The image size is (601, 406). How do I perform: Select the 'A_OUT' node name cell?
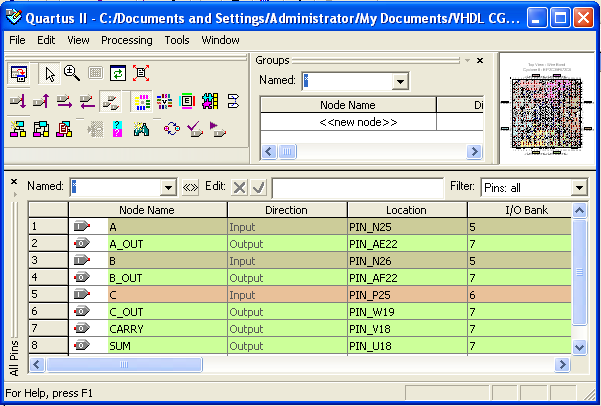pyautogui.click(x=167, y=244)
